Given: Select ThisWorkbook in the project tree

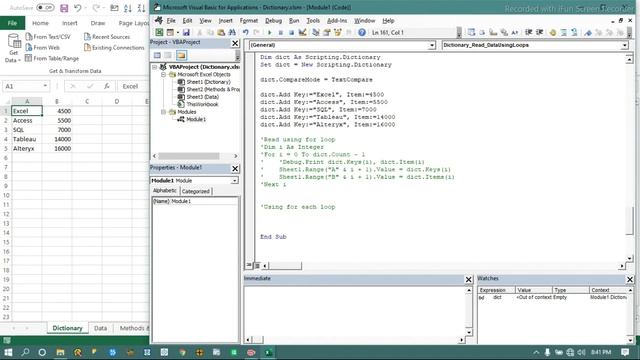Looking at the screenshot, I should [202, 104].
